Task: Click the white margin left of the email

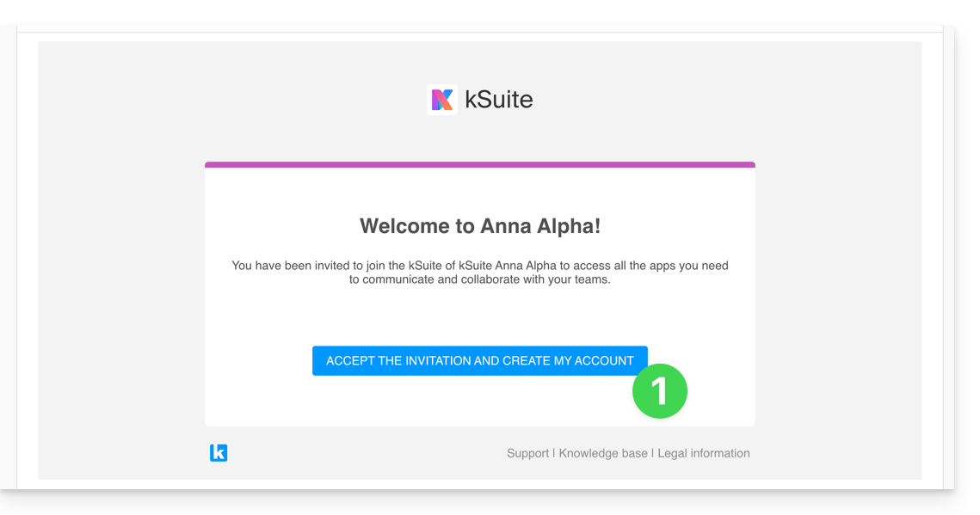Action: coord(27,258)
